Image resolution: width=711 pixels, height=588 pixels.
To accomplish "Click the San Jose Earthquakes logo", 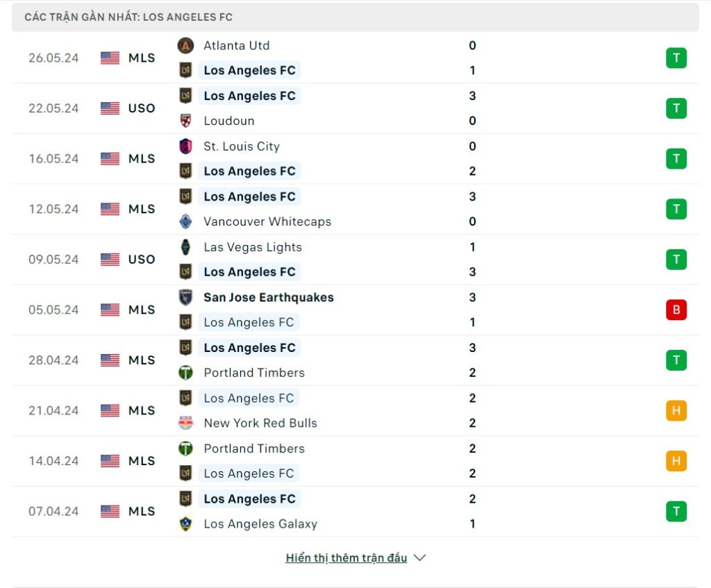I will (x=185, y=297).
